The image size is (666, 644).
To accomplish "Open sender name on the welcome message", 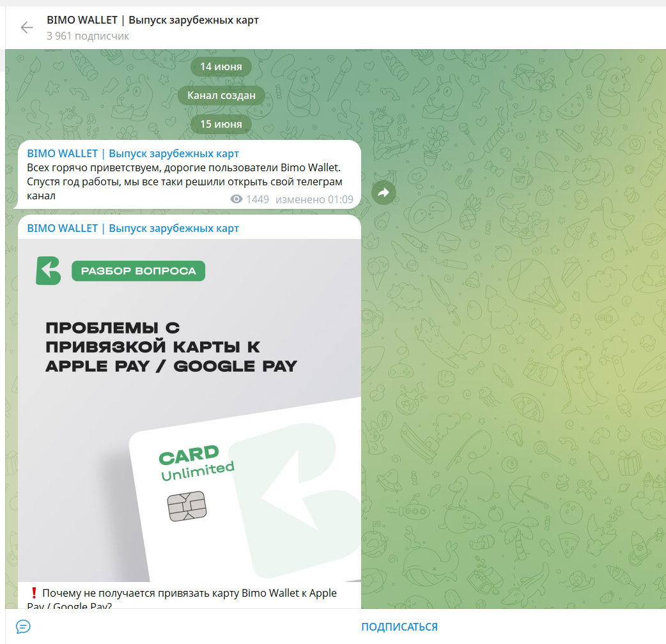I will 133,153.
